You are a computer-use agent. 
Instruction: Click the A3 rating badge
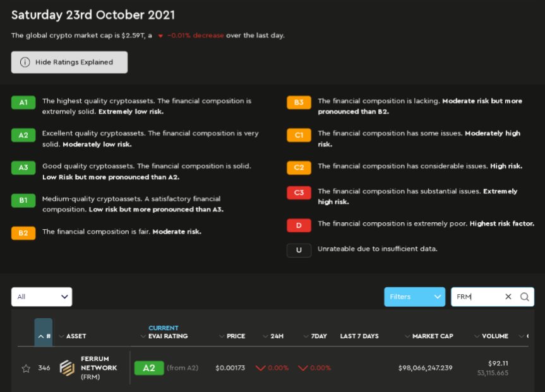pyautogui.click(x=23, y=167)
